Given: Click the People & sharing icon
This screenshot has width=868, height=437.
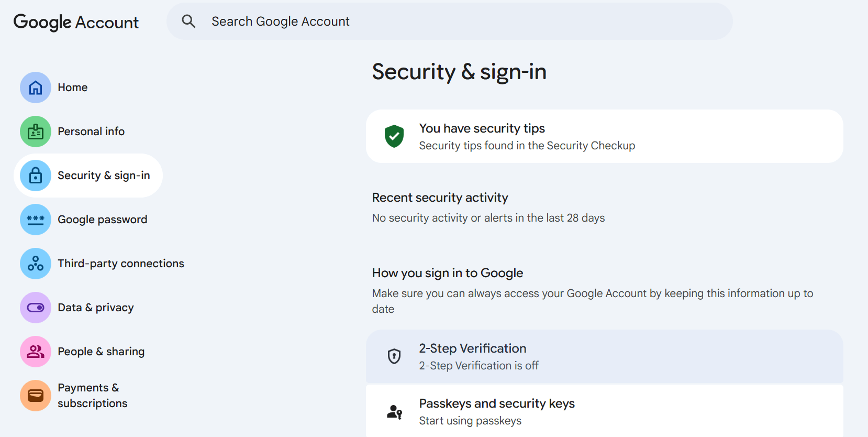Looking at the screenshot, I should tap(36, 352).
